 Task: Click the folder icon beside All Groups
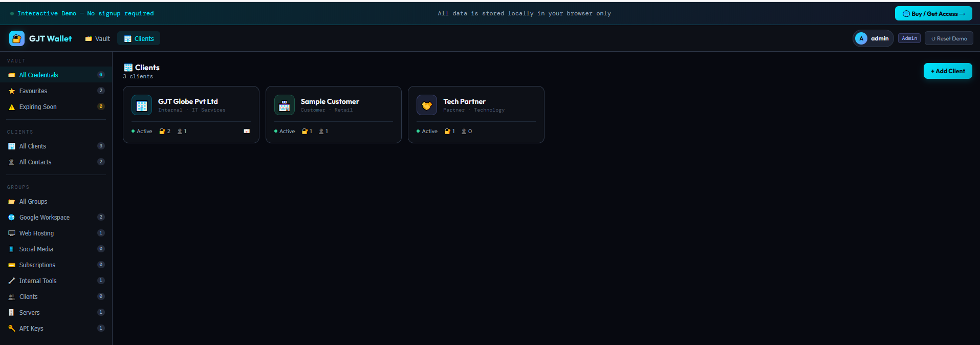coord(12,202)
